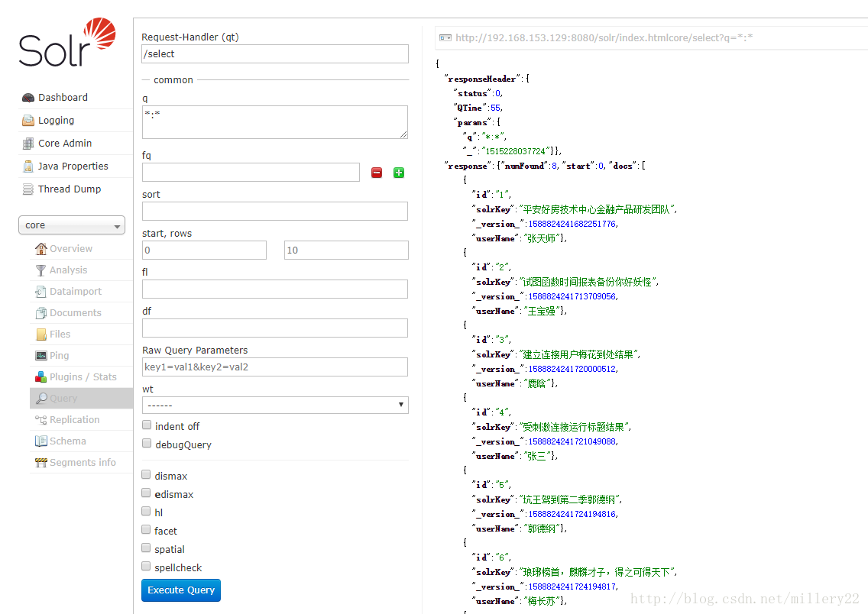
Task: Click version value 1588824241720000512
Action: 572,369
